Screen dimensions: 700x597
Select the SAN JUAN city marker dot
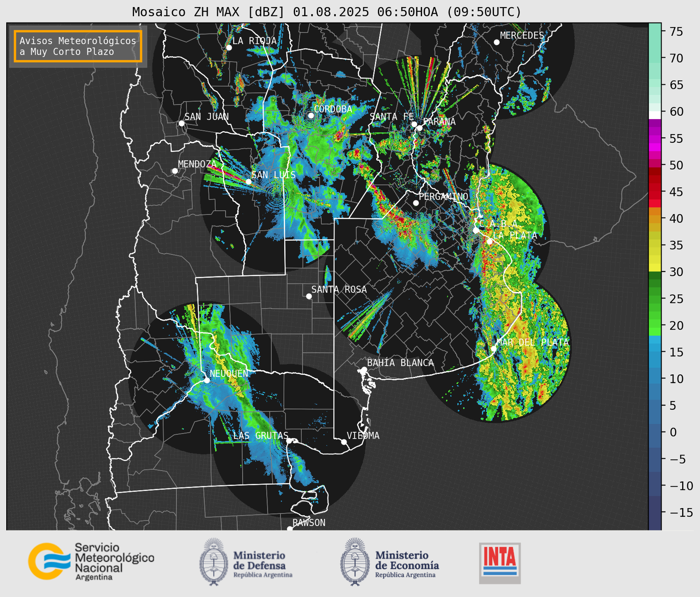[x=181, y=123]
